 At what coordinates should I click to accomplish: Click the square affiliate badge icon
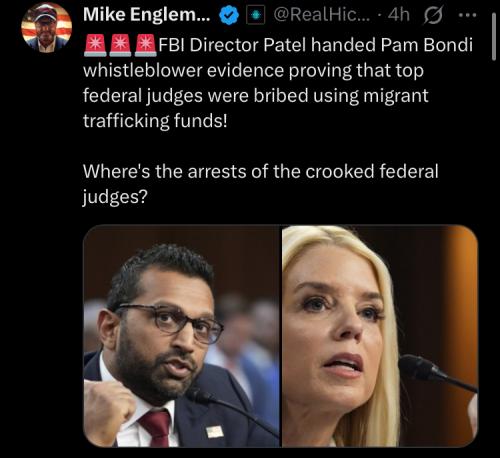(255, 15)
